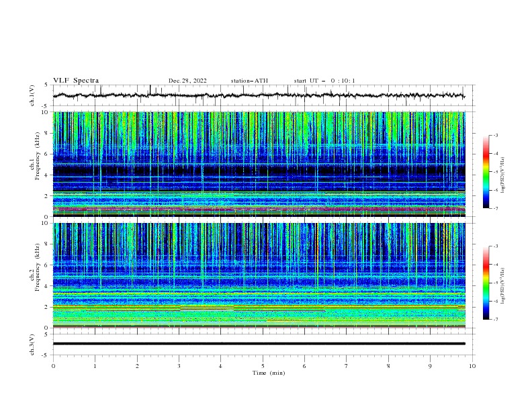Image resolution: width=532 pixels, height=411 pixels.
Task: Select the upper "log(PSD)(V²/Hz)" colorbar label
Action: tap(503, 175)
